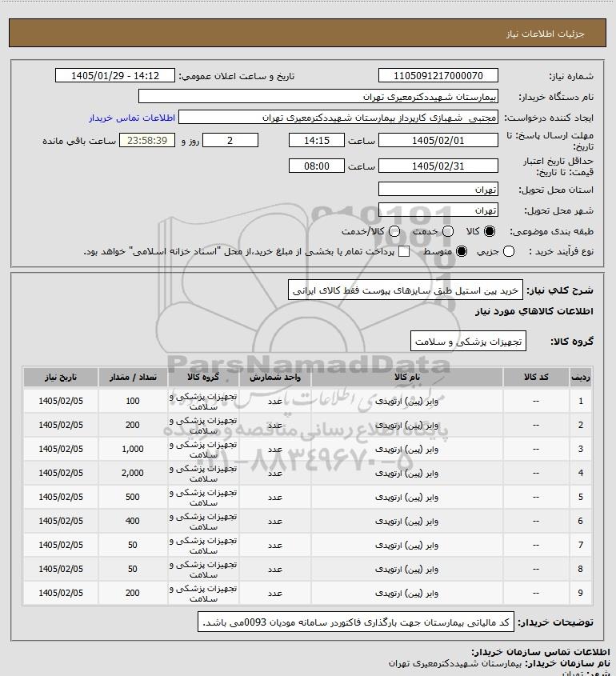Image resolution: width=616 pixels, height=676 pixels.
Task: Choose جزیی purchase process option
Action: (509, 251)
